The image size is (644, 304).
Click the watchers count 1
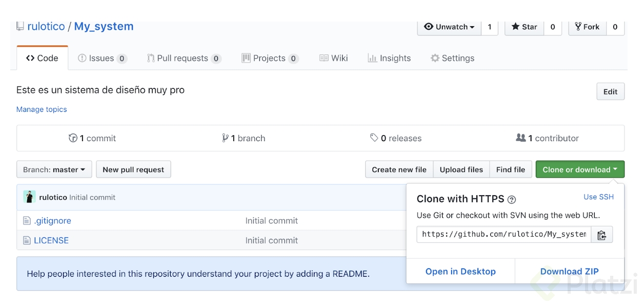(x=490, y=27)
